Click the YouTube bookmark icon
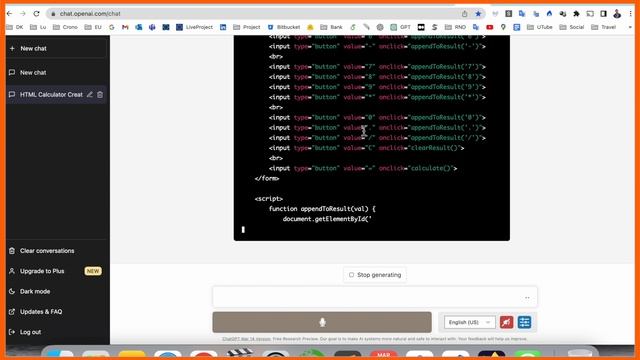Image resolution: width=640 pixels, height=360 pixels. tap(489, 27)
